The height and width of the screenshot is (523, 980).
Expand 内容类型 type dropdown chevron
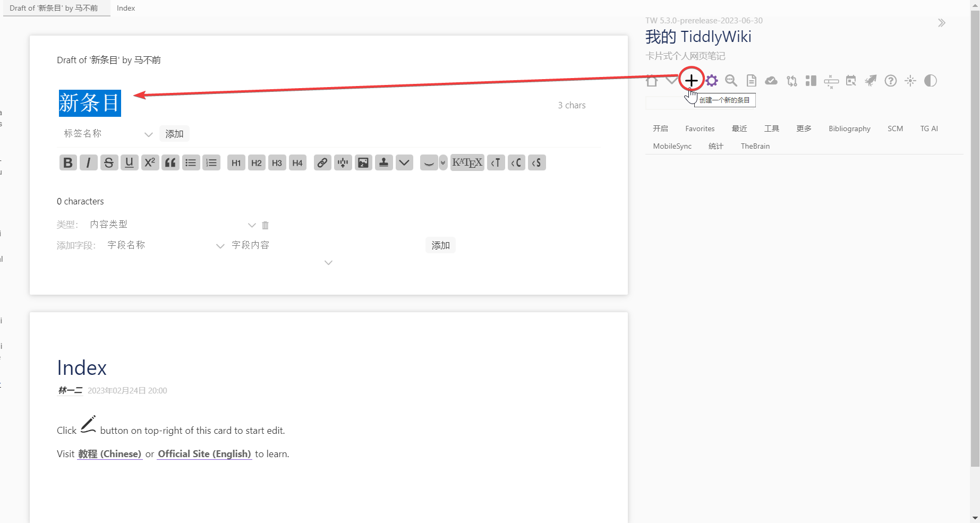click(252, 225)
